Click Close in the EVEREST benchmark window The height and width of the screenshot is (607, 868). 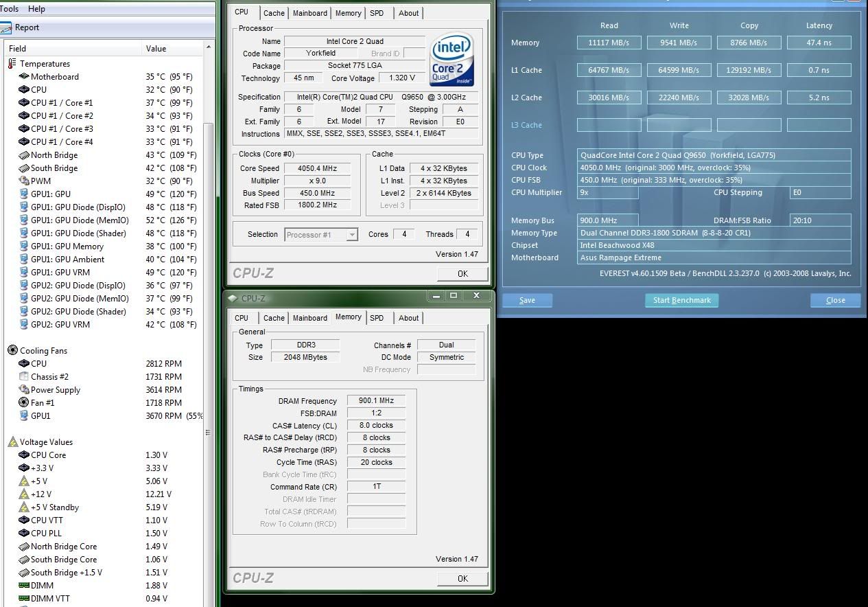836,300
